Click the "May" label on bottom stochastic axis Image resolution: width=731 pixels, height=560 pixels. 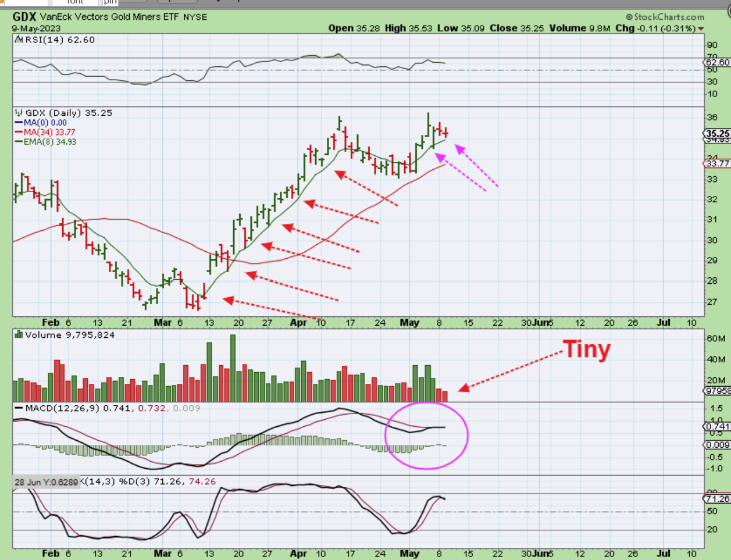click(x=410, y=554)
